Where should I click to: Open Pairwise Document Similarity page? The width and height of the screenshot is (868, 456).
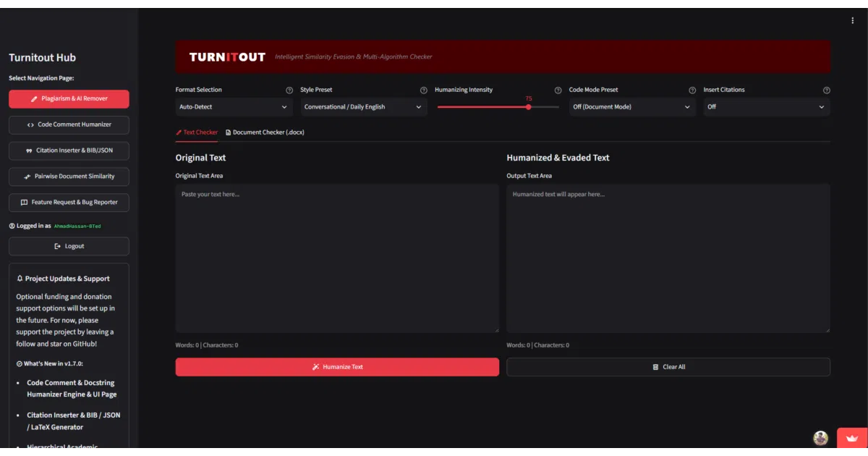(x=69, y=177)
